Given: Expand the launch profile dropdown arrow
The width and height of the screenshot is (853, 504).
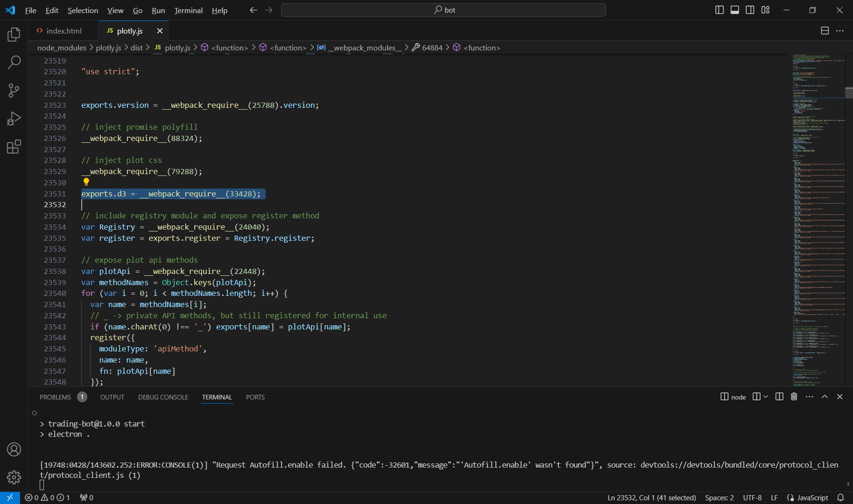Looking at the screenshot, I should (x=766, y=397).
